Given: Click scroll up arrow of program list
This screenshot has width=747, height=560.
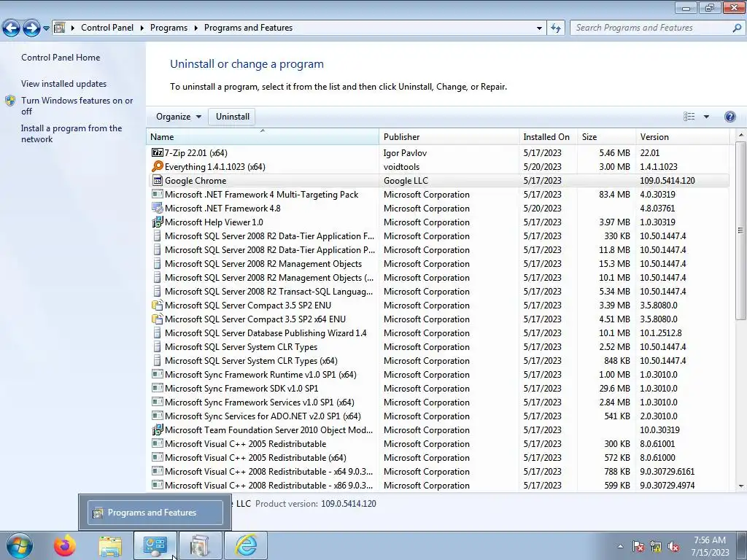Looking at the screenshot, I should point(740,135).
